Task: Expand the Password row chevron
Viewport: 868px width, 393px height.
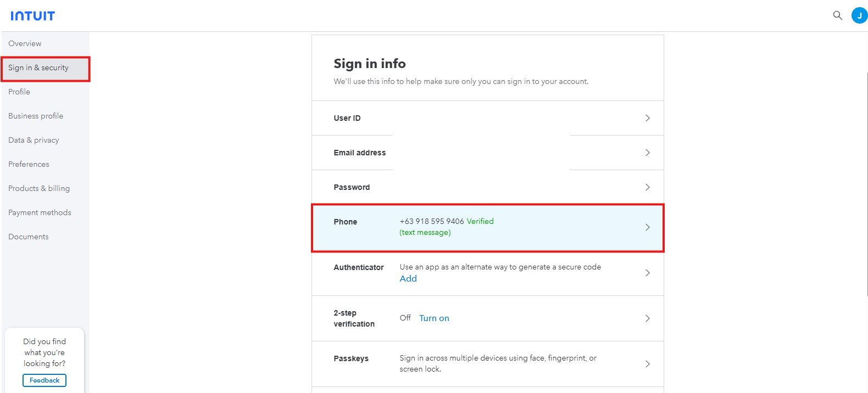Action: click(x=647, y=187)
